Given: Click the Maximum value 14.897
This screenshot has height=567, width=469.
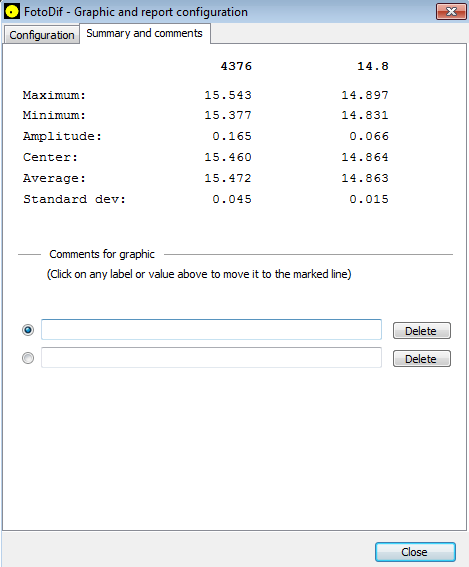Looking at the screenshot, I should pyautogui.click(x=365, y=95).
